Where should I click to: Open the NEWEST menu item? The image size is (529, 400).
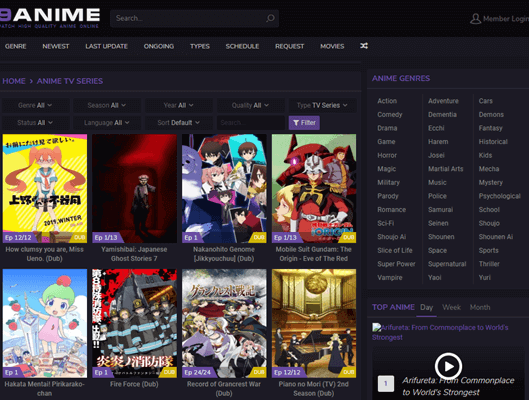point(56,46)
